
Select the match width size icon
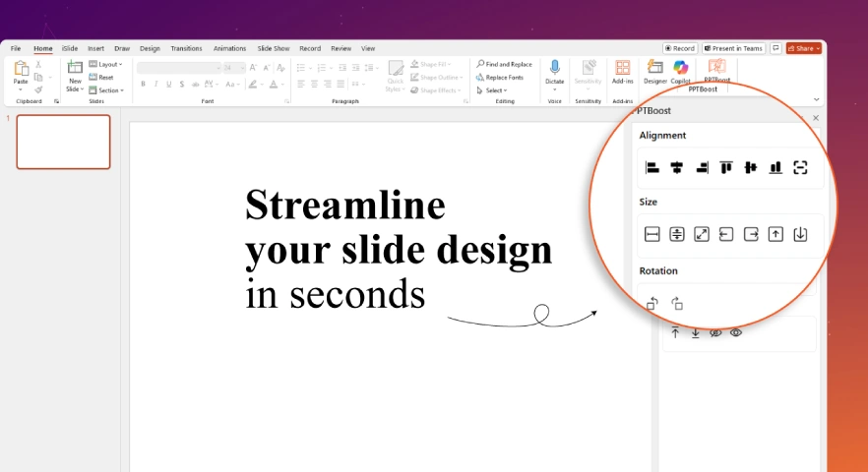651,234
